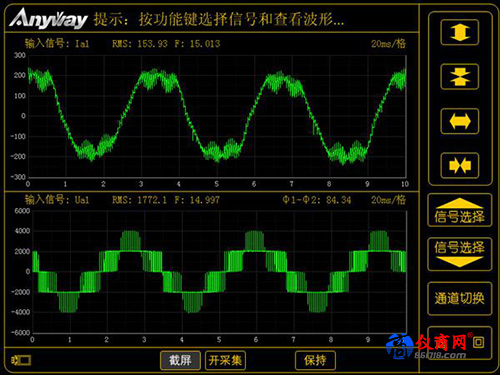Viewport: 500px width, 375px height.
Task: Select the 输入信号 Ua1 label
Action: (57, 200)
